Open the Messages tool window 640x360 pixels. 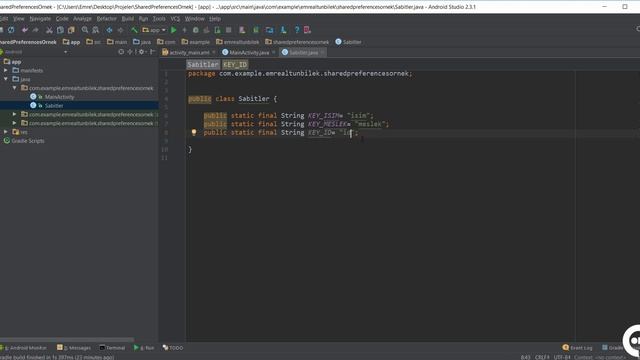coord(74,348)
